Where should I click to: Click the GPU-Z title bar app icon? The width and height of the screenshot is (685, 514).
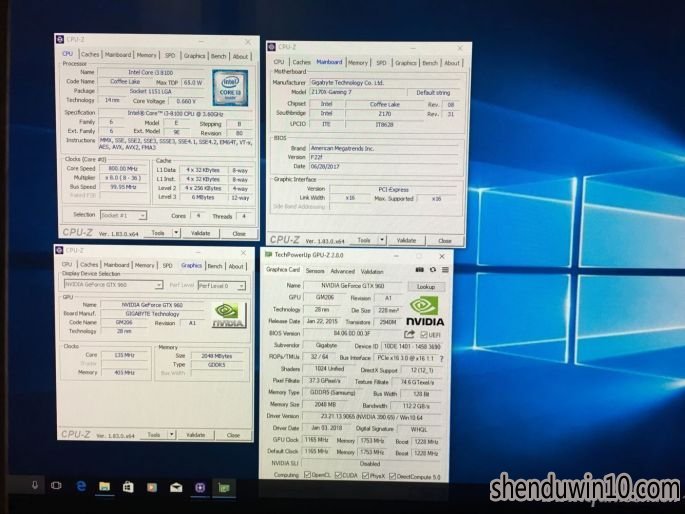[x=268, y=255]
